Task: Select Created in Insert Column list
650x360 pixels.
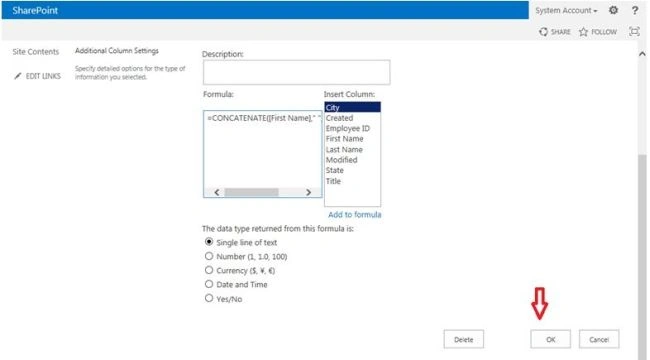Action: tap(352, 118)
